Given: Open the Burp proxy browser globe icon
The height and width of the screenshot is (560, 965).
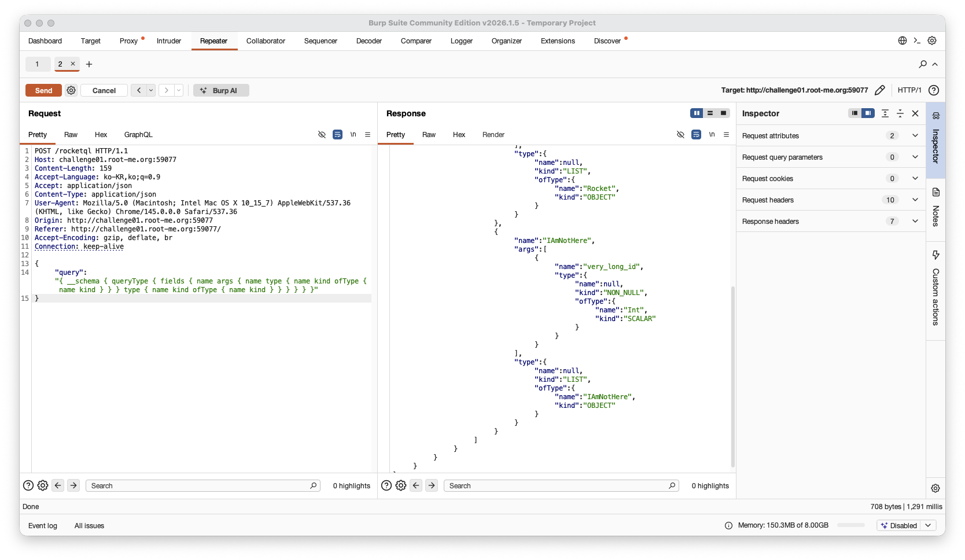Looking at the screenshot, I should tap(903, 40).
